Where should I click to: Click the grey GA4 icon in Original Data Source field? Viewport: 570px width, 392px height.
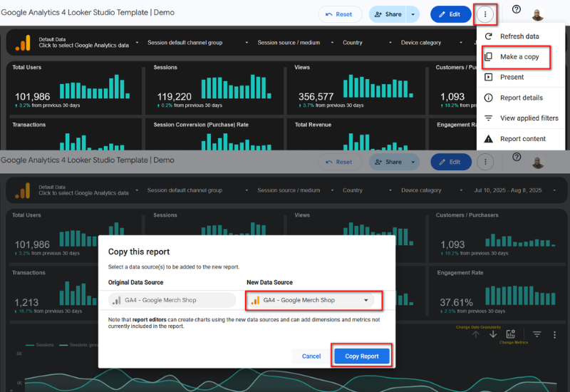(x=117, y=300)
